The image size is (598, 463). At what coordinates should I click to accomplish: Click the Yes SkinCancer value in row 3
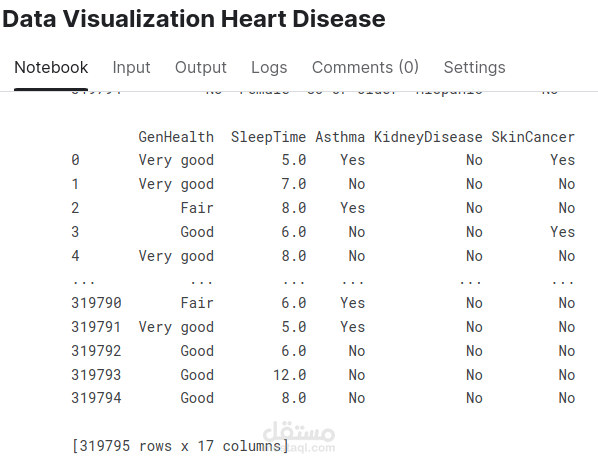point(562,232)
